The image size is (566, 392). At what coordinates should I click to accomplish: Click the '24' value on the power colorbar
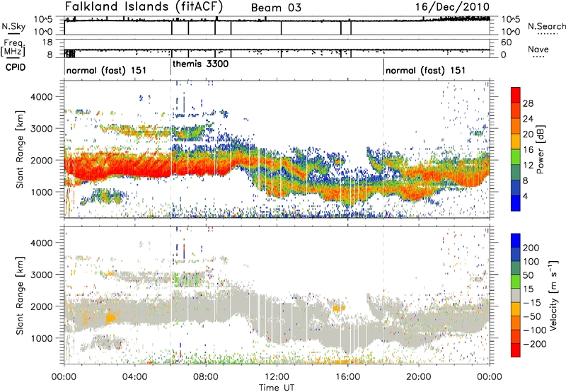click(x=528, y=119)
